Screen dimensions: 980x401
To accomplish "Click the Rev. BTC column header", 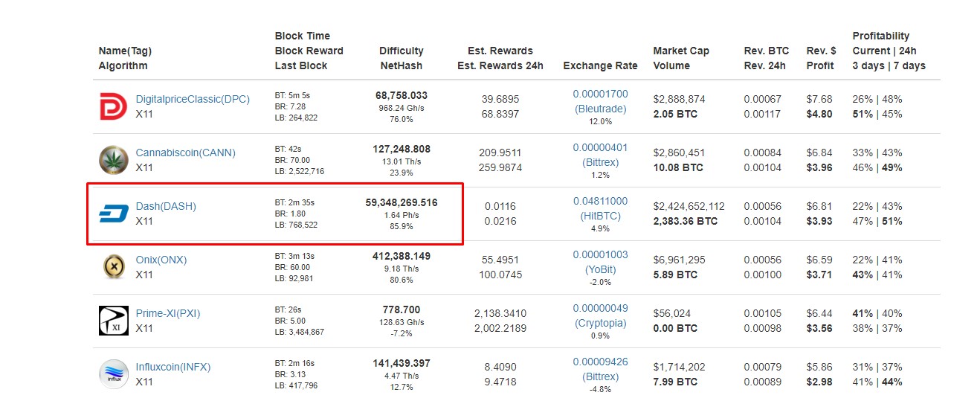I will pyautogui.click(x=767, y=58).
